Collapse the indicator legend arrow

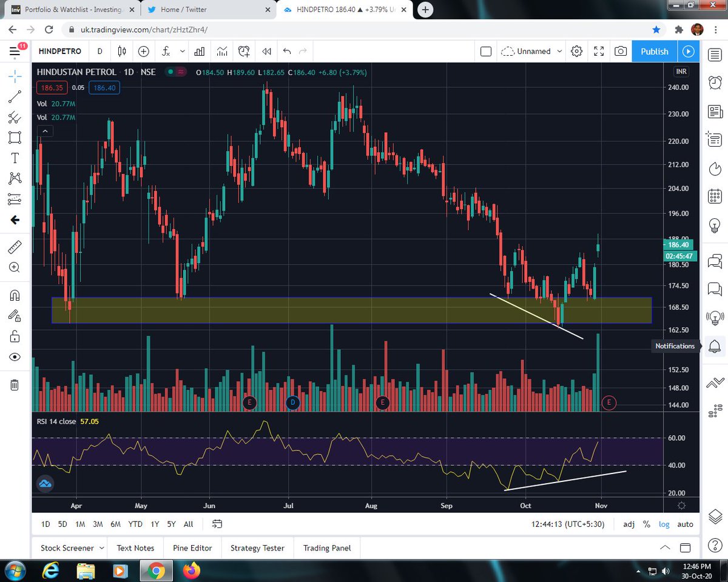[44, 130]
